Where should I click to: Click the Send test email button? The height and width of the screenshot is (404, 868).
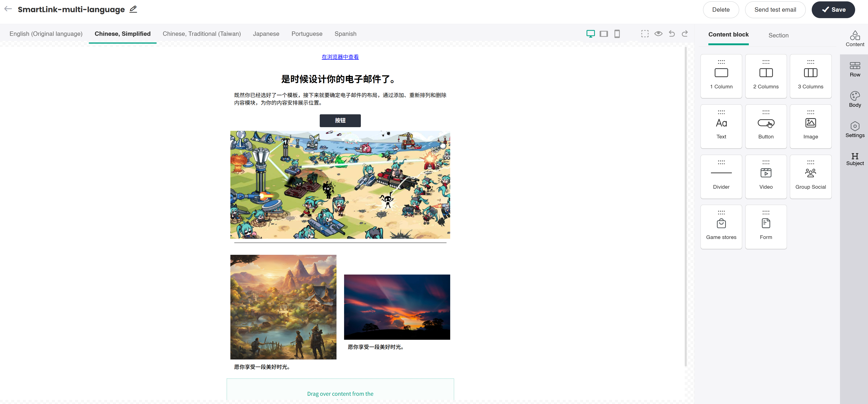(x=775, y=10)
